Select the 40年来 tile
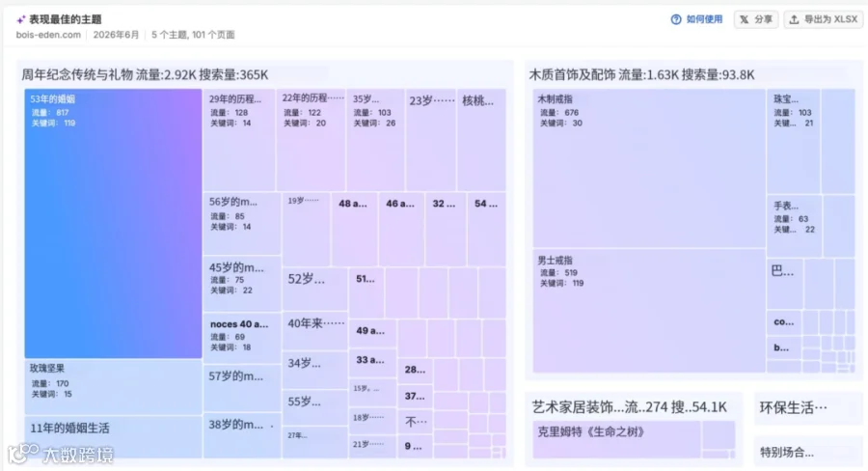The image size is (868, 471). (315, 331)
